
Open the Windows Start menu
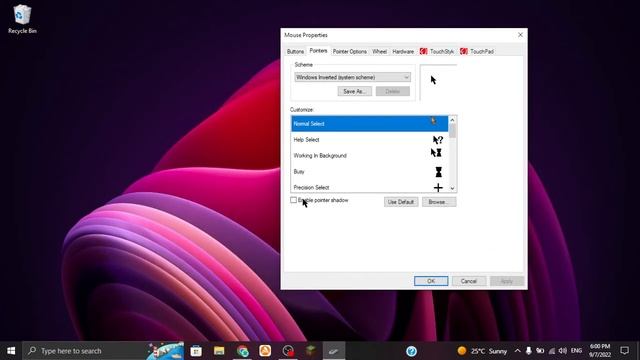[11, 351]
